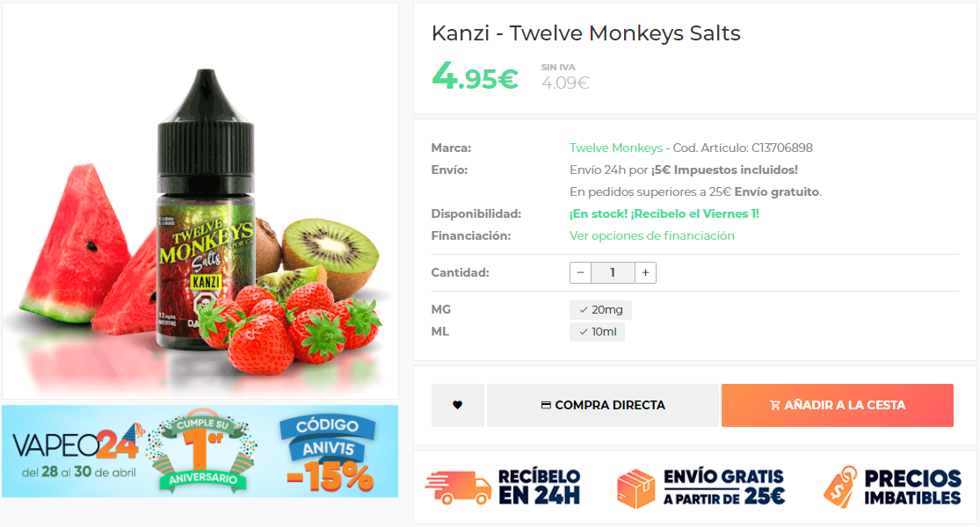
Task: Click the shopping cart icon in Añadir a la cesta
Action: pos(775,405)
